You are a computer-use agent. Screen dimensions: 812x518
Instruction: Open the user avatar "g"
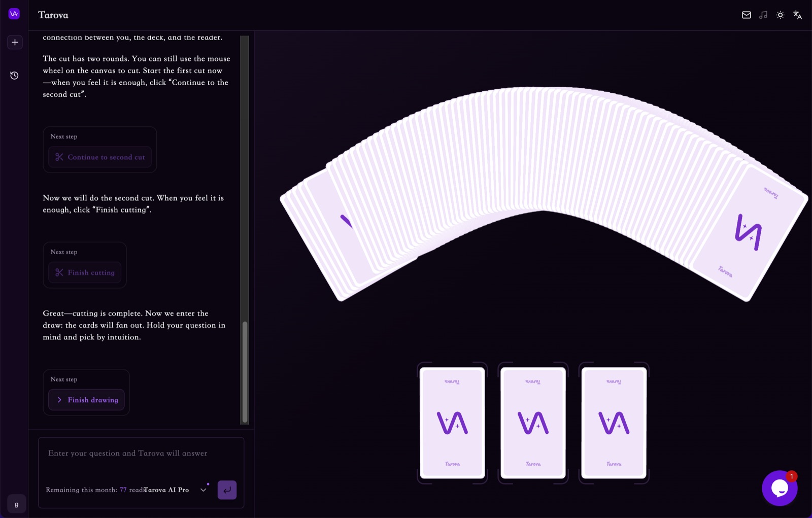point(17,504)
